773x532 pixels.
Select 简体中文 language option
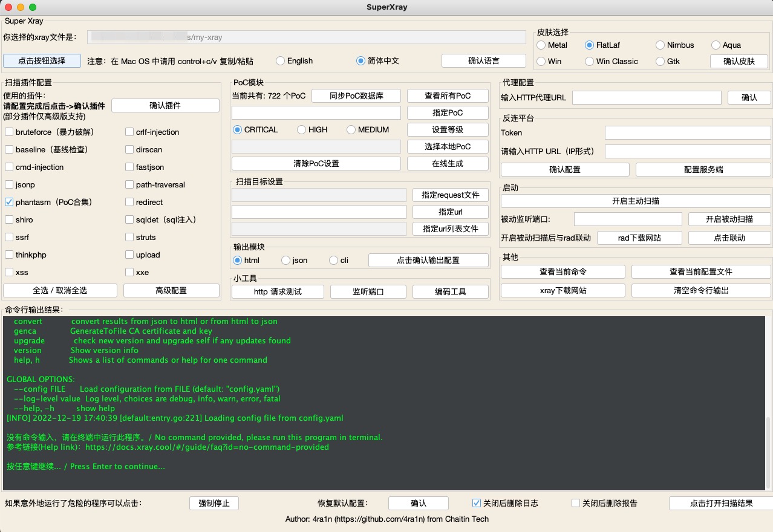[x=360, y=60]
